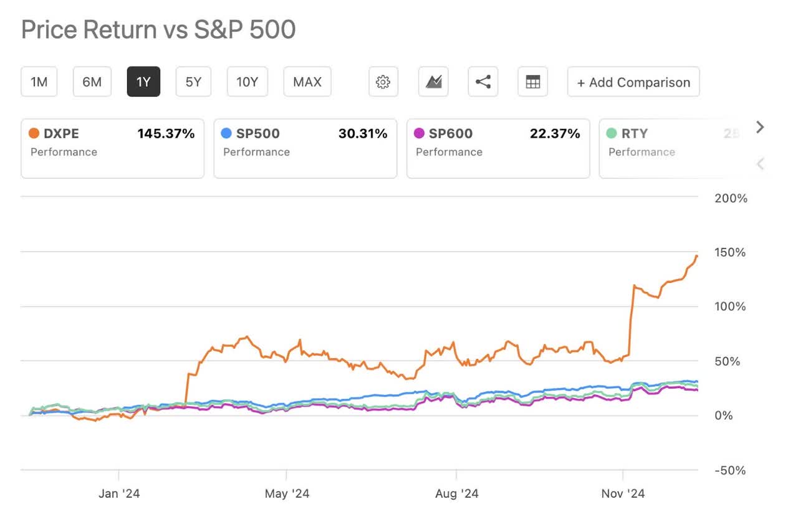Image resolution: width=798 pixels, height=532 pixels.
Task: Open the chart settings gear icon
Action: pos(383,82)
